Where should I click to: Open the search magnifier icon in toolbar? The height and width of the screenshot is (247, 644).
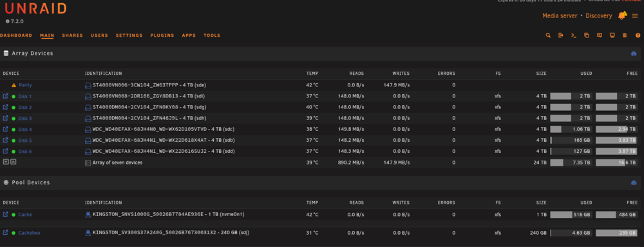548,35
